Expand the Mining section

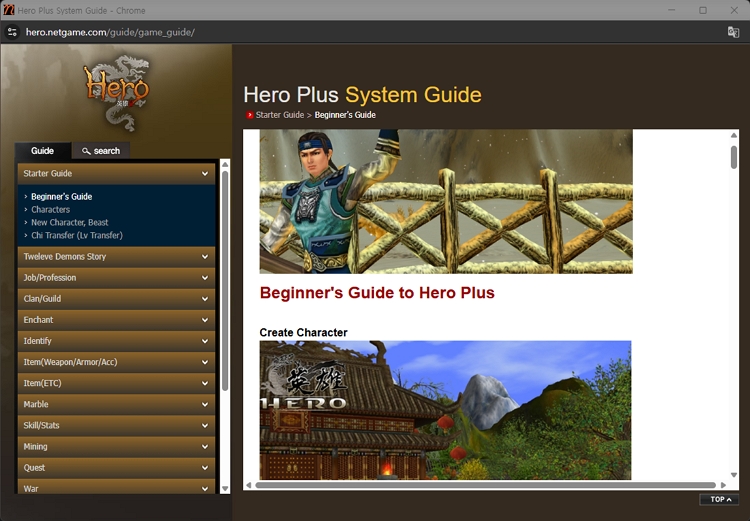[116, 446]
